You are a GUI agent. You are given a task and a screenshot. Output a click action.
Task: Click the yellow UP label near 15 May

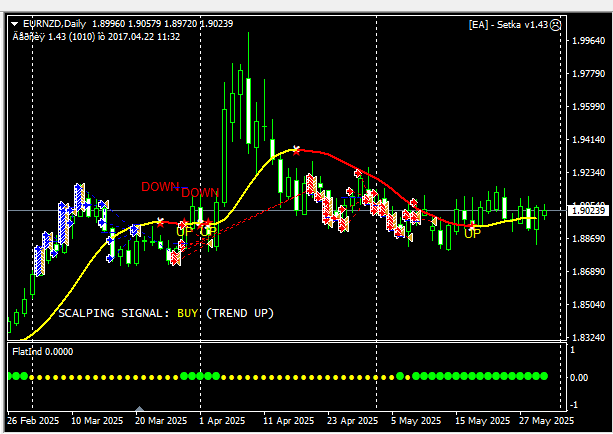click(x=472, y=233)
